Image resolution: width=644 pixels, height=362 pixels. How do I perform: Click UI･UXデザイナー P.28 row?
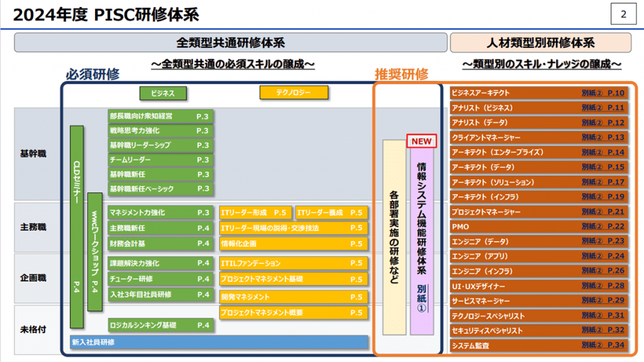539,286
